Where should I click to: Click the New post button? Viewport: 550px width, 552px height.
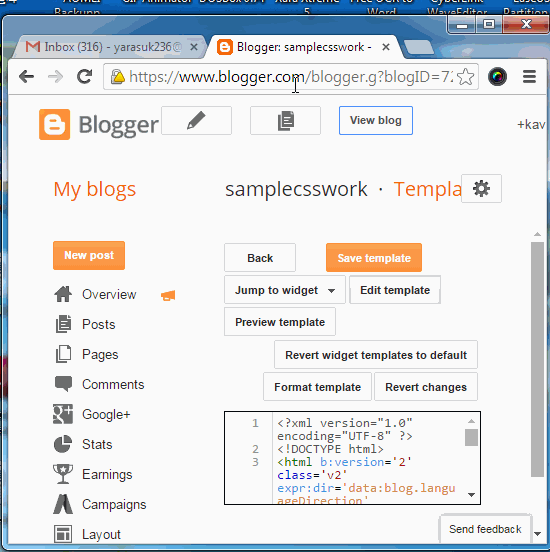click(89, 255)
